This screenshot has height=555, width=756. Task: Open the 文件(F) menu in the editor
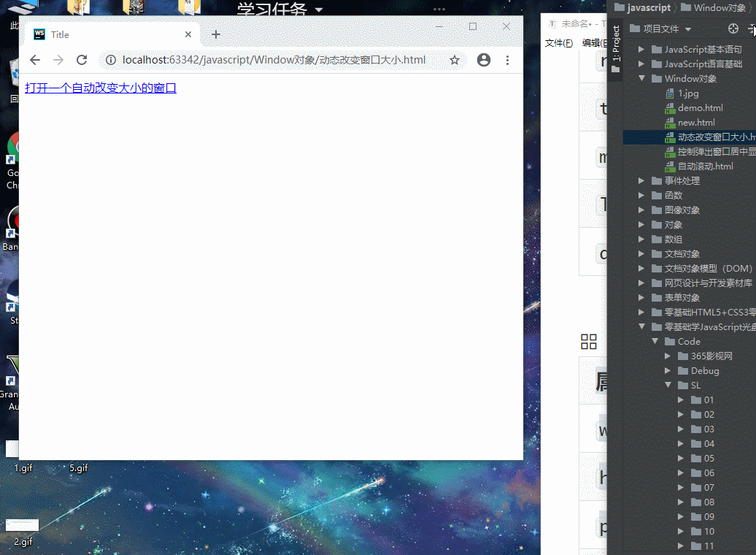(559, 43)
